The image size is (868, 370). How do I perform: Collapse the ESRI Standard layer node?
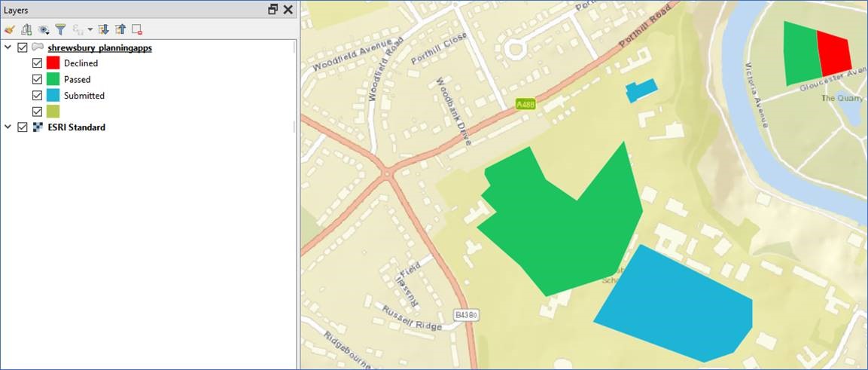tap(8, 127)
